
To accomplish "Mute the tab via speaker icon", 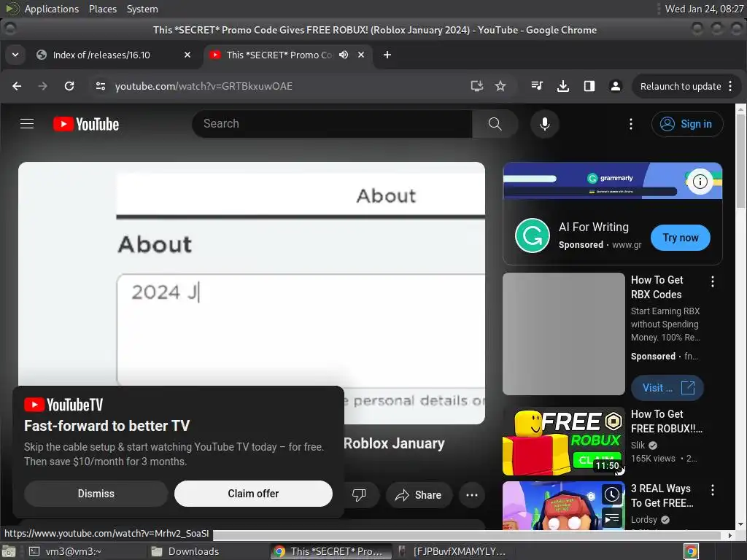I will click(344, 55).
